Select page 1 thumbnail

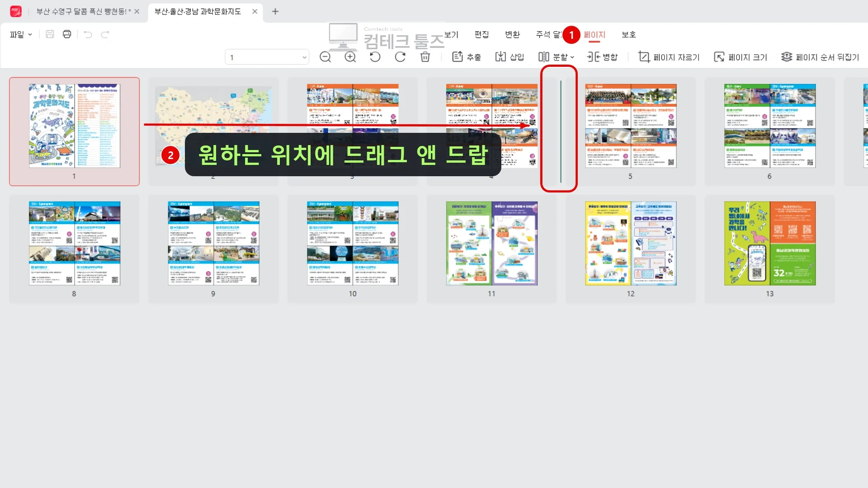[74, 131]
